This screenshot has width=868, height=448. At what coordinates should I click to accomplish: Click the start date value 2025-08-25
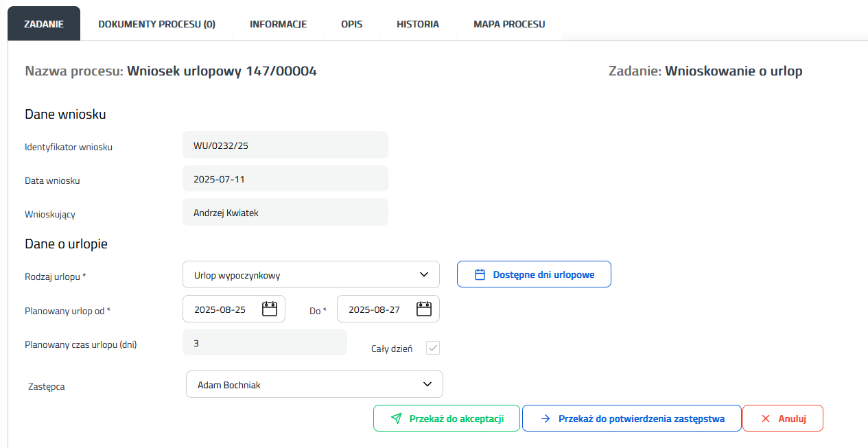[x=220, y=309]
